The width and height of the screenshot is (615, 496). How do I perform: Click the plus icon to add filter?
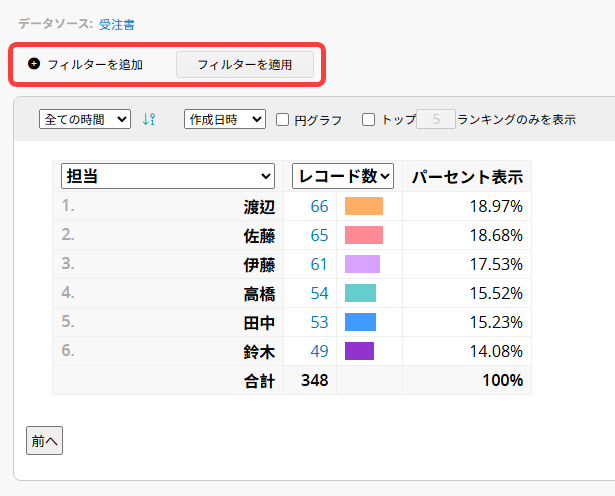34,64
